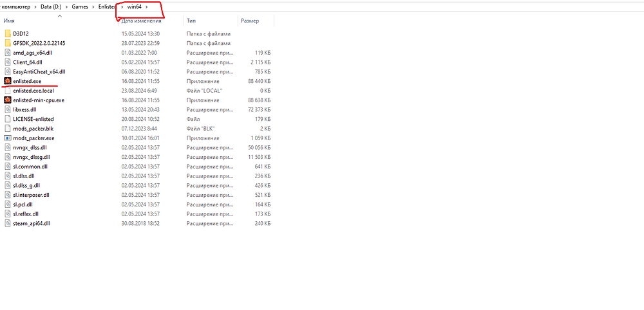Select the sl.dlss_g.dll file icon
This screenshot has width=644, height=310.
8,185
